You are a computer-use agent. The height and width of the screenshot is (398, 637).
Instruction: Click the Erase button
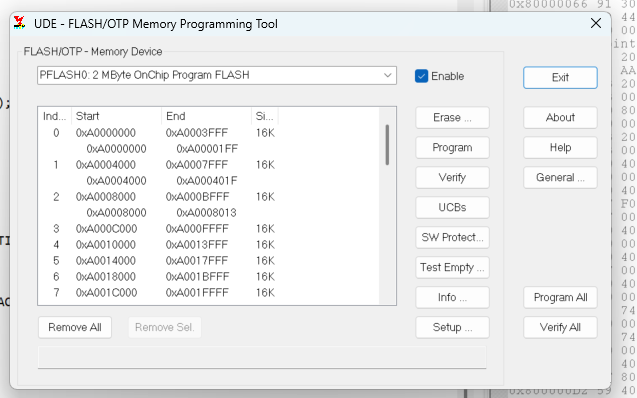pyautogui.click(x=452, y=118)
